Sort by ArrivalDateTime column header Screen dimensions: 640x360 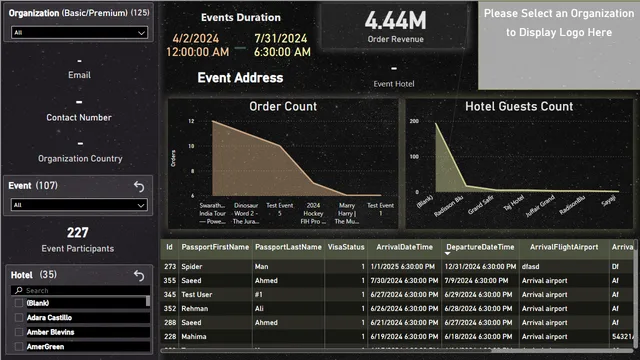click(x=404, y=247)
